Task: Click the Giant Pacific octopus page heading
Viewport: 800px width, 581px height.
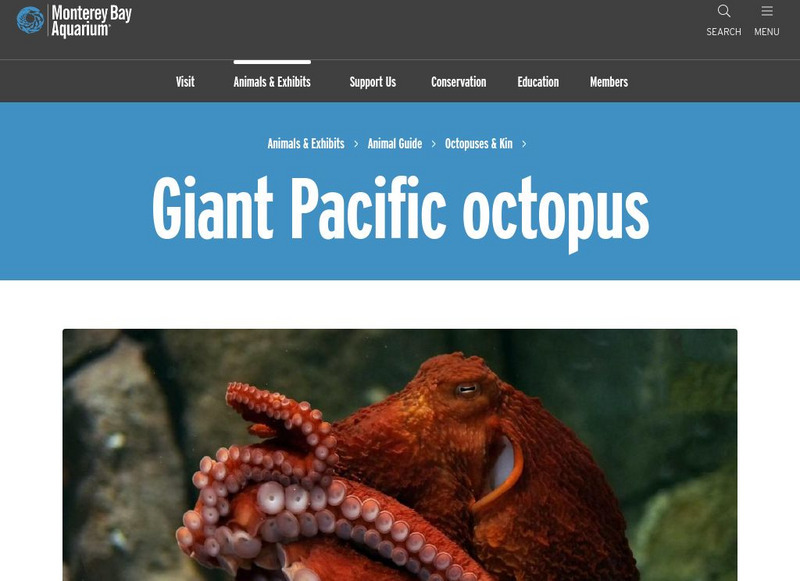Action: click(x=401, y=212)
